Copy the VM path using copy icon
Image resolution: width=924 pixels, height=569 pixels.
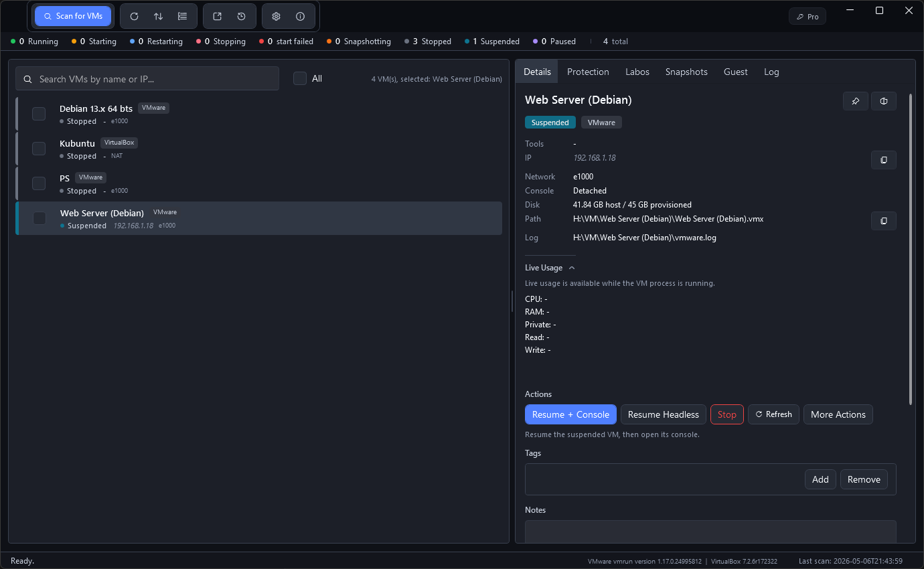[884, 220]
